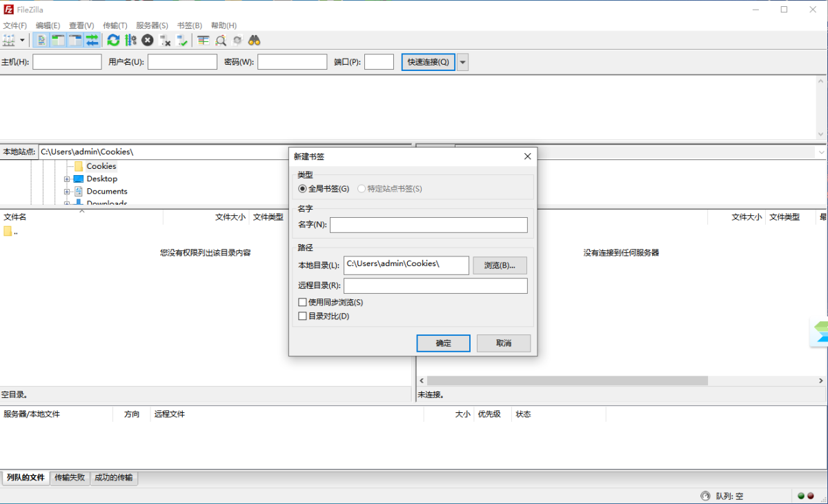The image size is (828, 504).
Task: Enable 使用同步浏览 checkbox
Action: [302, 301]
